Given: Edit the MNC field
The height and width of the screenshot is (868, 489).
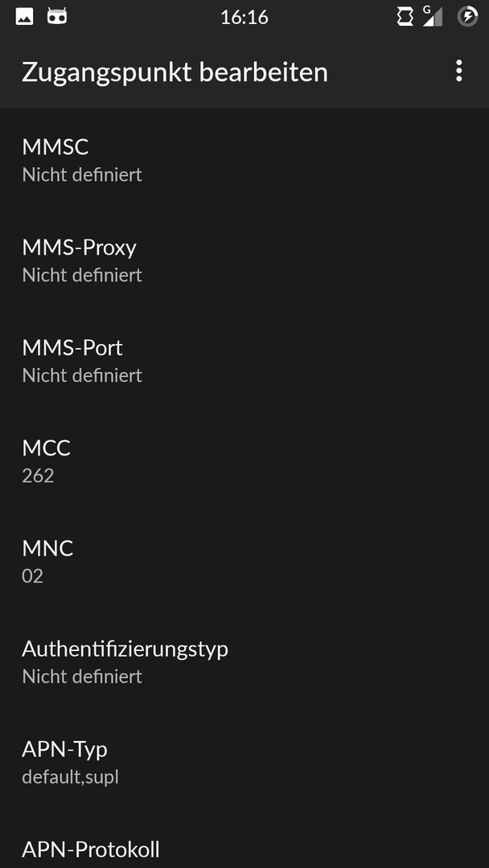Looking at the screenshot, I should (244, 561).
